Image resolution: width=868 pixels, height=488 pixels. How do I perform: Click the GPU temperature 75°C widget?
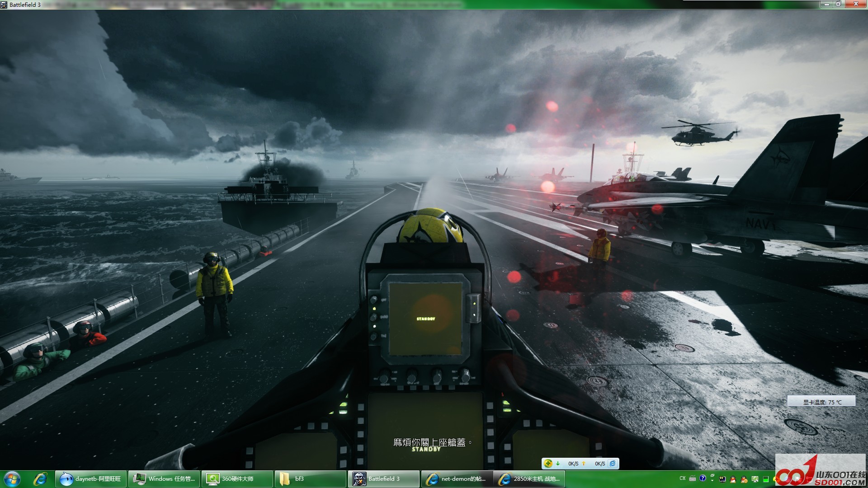(821, 402)
